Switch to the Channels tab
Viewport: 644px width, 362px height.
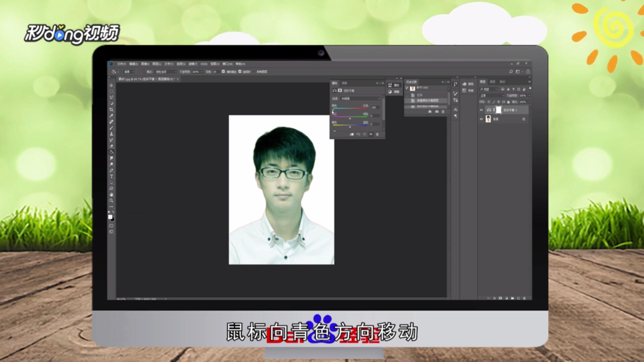pyautogui.click(x=492, y=82)
